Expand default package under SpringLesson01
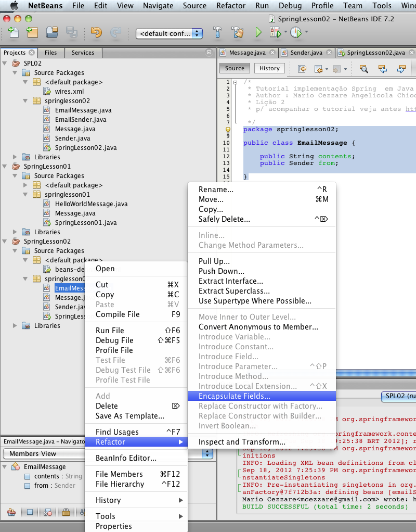Image resolution: width=416 pixels, height=532 pixels. point(25,185)
